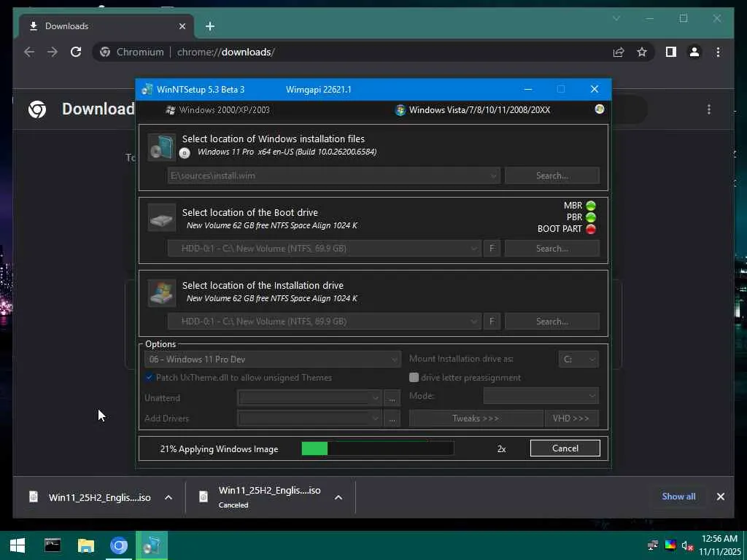This screenshot has width=747, height=560.
Task: Click Search for Windows installation files
Action: tap(551, 176)
